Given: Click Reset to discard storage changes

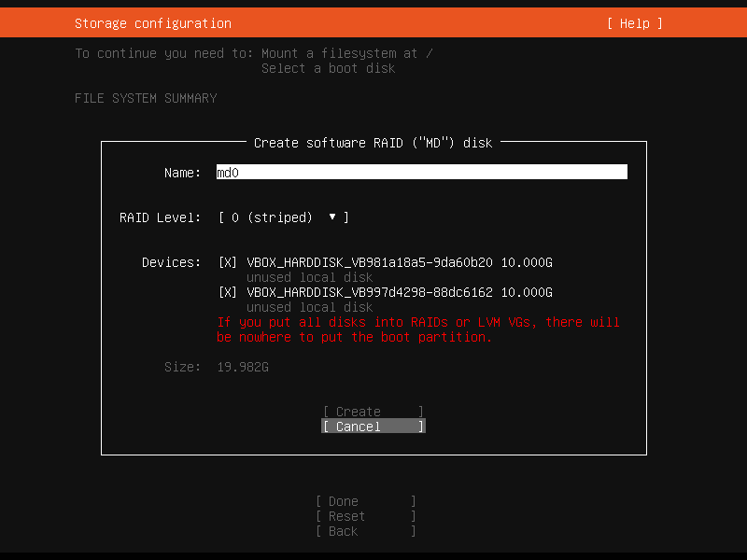Looking at the screenshot, I should click(365, 516).
